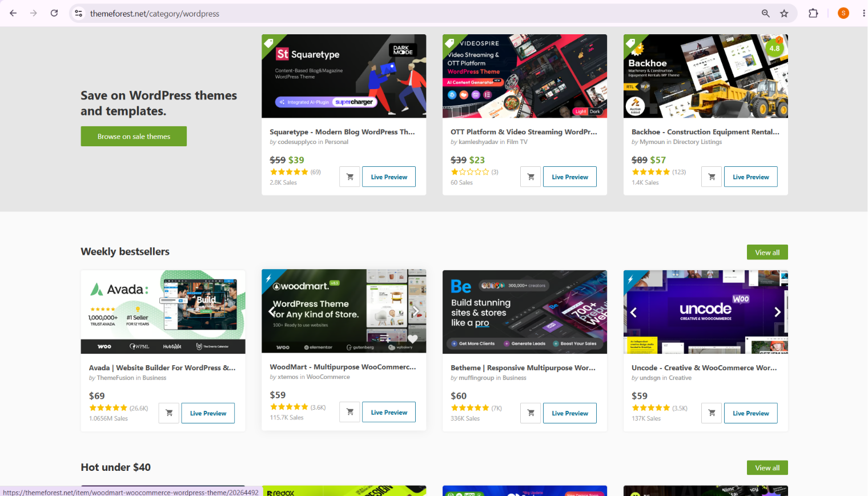Favorite WoodMart with the heart icon
The image size is (868, 496).
[x=413, y=339]
